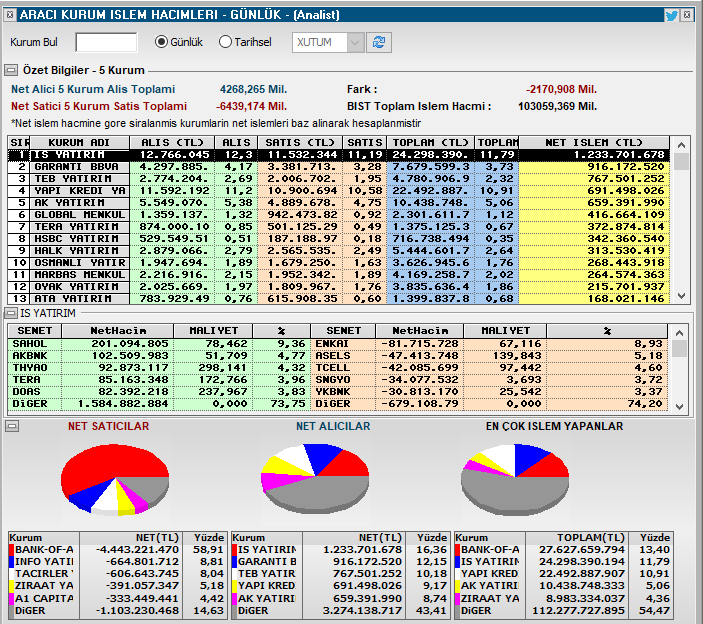
Task: Click the TCELL sold stock entry
Action: pos(490,368)
